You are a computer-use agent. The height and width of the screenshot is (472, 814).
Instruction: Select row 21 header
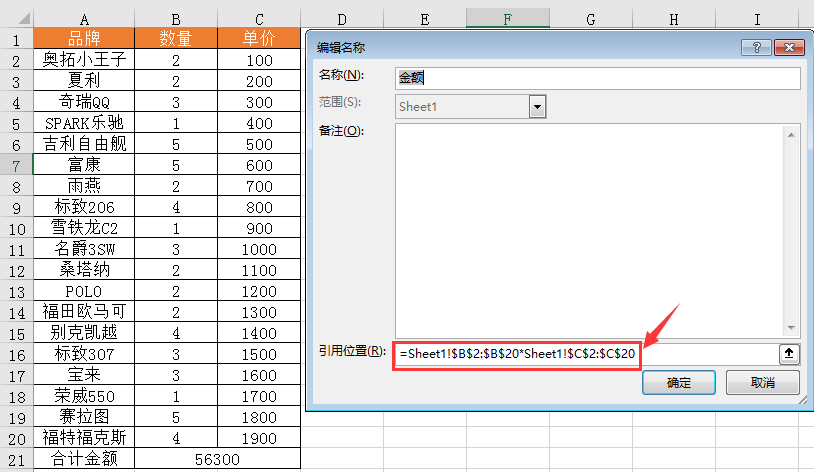(x=17, y=459)
